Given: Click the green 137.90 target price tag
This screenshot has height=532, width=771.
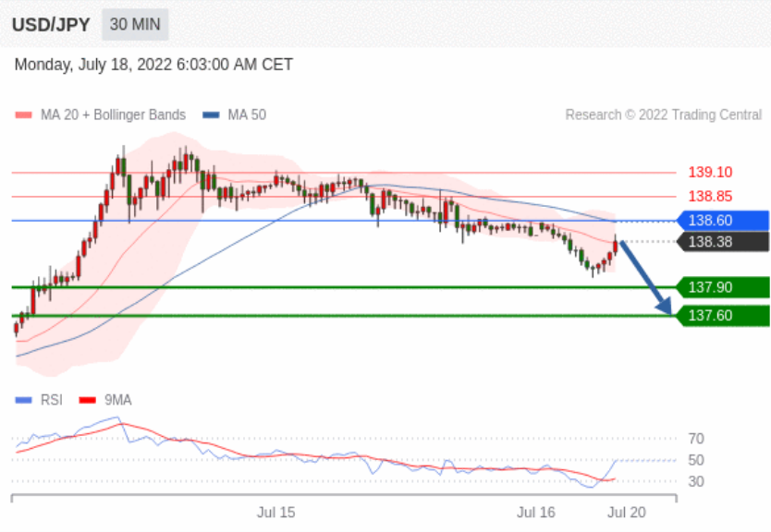Looking at the screenshot, I should tap(723, 287).
